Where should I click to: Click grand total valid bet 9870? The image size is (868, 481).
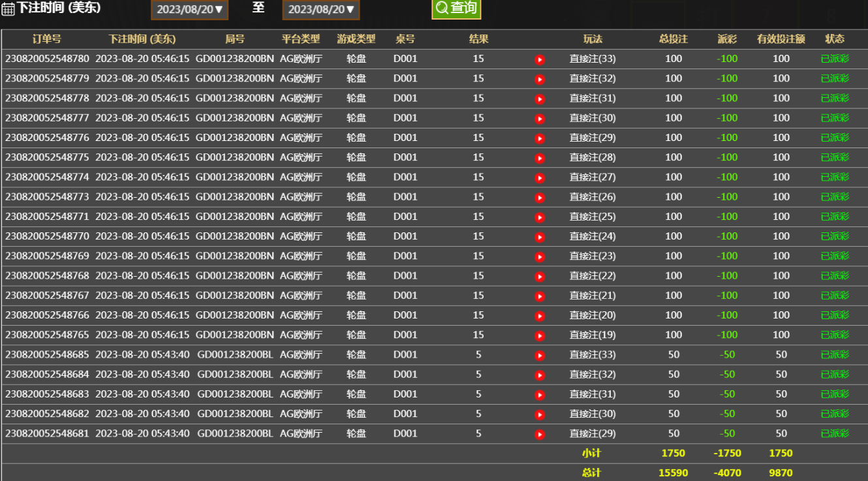pos(781,473)
